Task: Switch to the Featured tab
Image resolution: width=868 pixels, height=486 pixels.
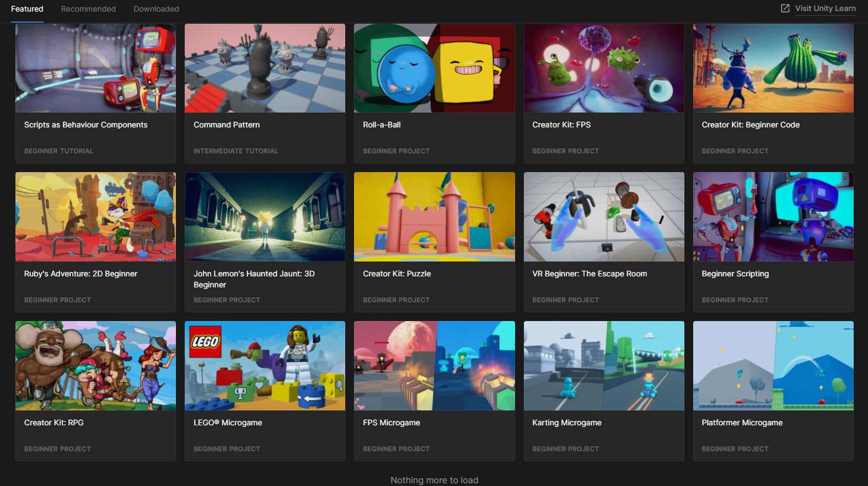Action: click(x=27, y=9)
